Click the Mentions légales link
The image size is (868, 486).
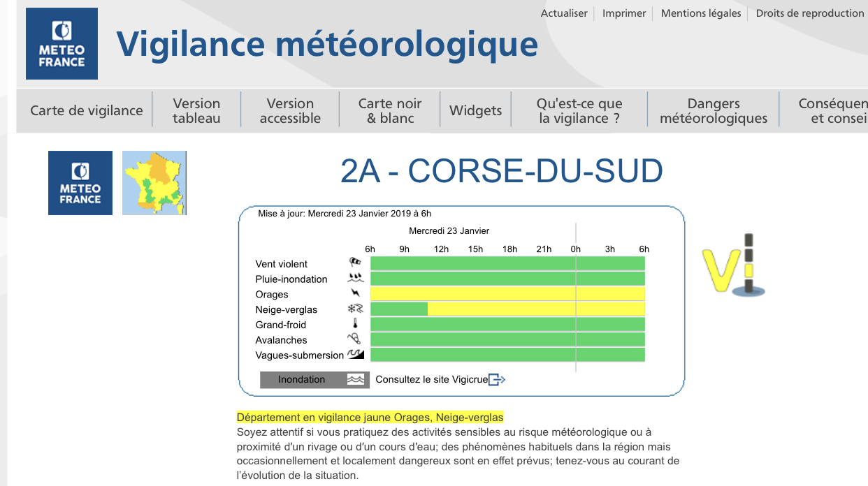tap(701, 13)
